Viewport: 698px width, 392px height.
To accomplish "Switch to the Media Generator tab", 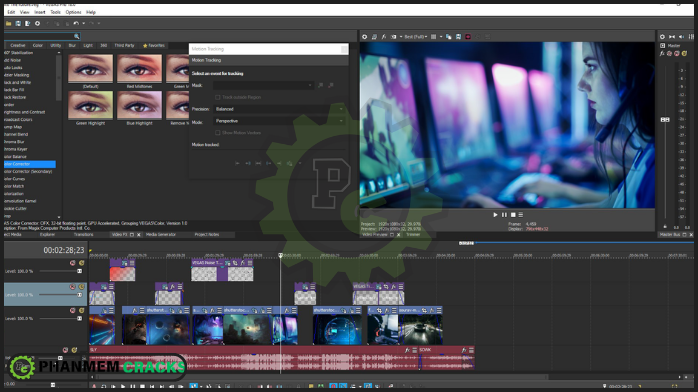I will (161, 234).
